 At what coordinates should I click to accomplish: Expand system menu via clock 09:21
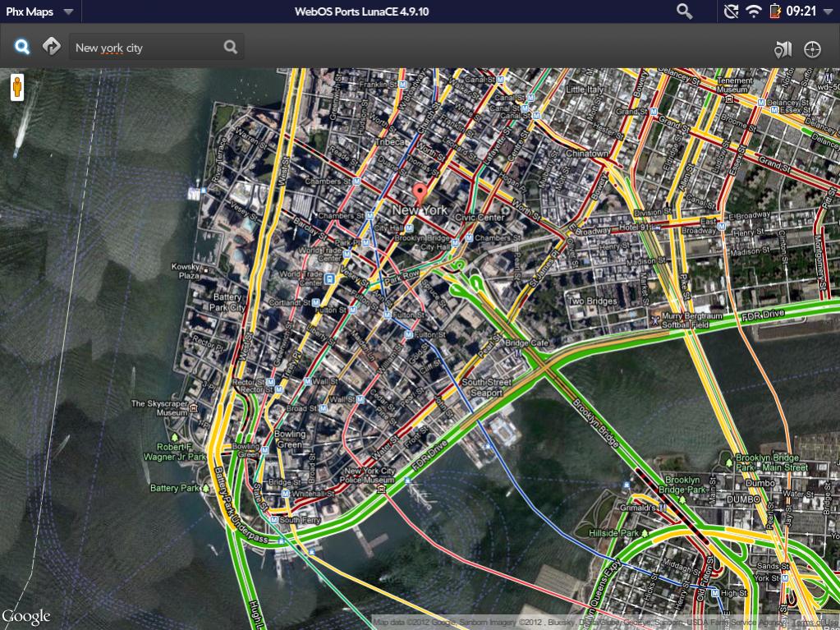801,11
